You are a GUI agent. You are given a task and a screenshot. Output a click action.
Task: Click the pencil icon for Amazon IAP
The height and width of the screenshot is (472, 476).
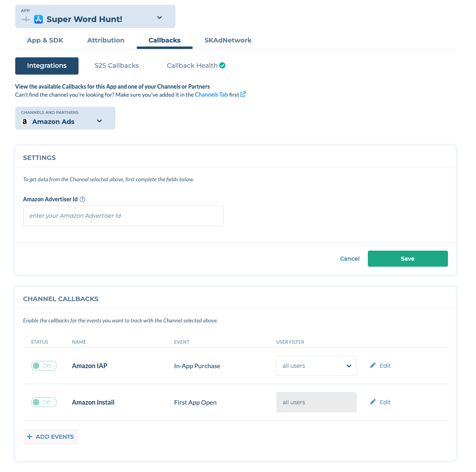coord(373,365)
